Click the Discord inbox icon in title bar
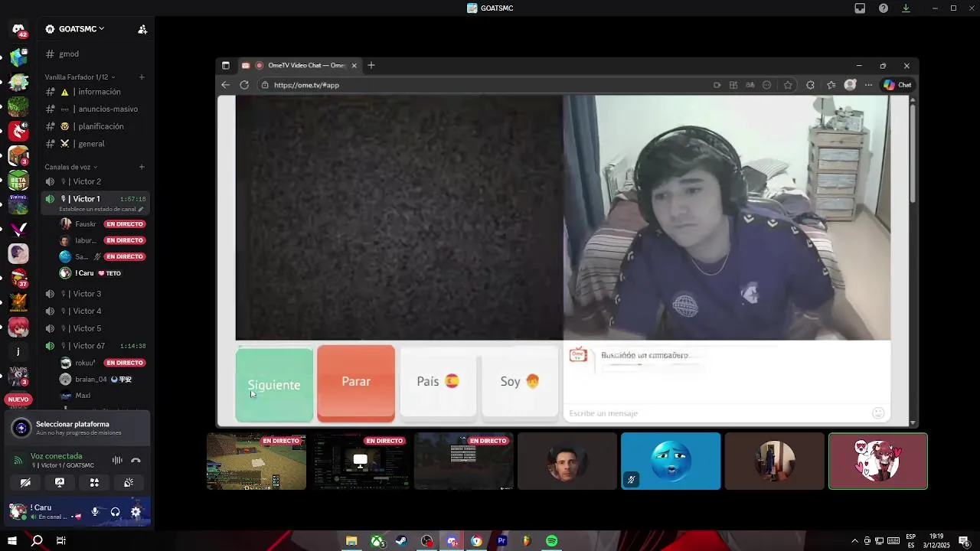Screen dimensions: 980x551 (860, 8)
